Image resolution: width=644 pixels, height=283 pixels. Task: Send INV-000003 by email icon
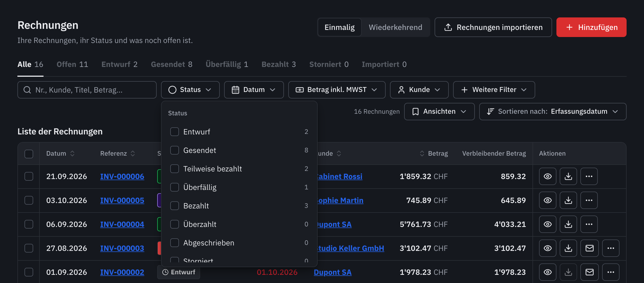tap(590, 248)
